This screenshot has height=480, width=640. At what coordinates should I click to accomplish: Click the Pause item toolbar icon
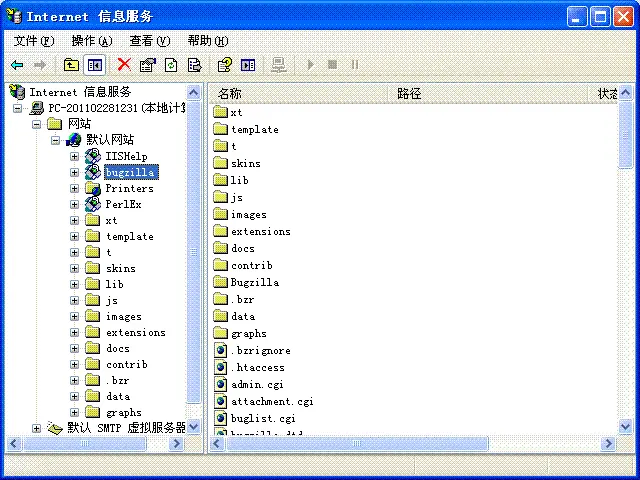pos(355,64)
